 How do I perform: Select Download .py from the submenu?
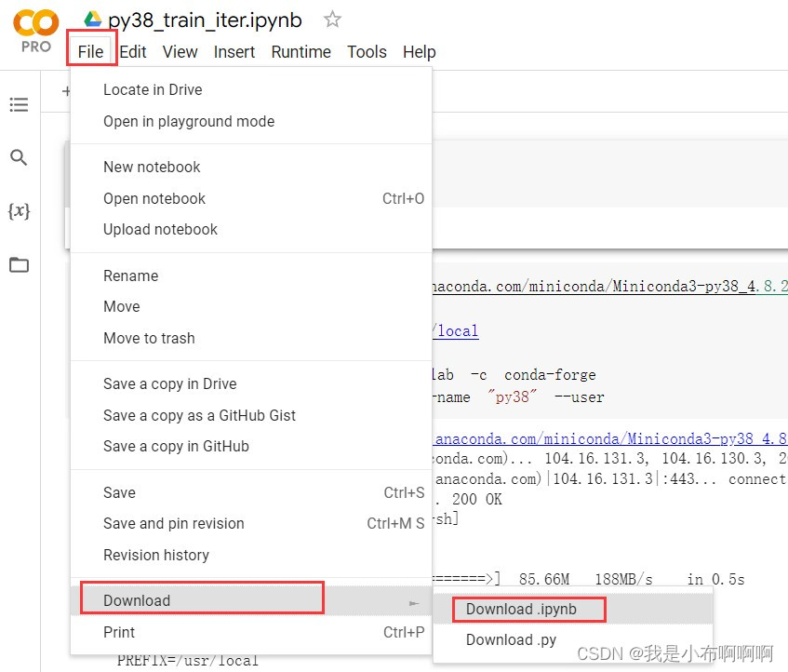511,640
